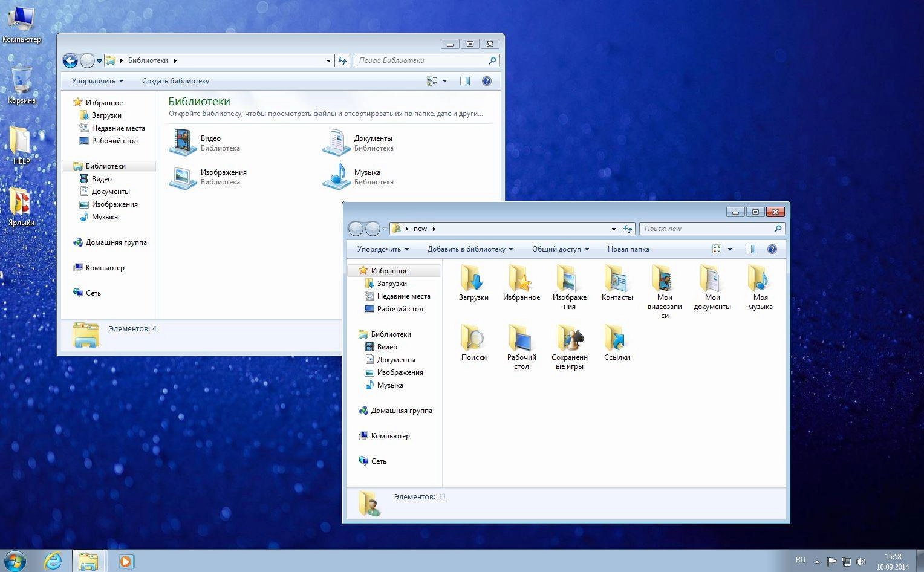This screenshot has height=572, width=924.
Task: Refresh the new window address bar
Action: 628,229
